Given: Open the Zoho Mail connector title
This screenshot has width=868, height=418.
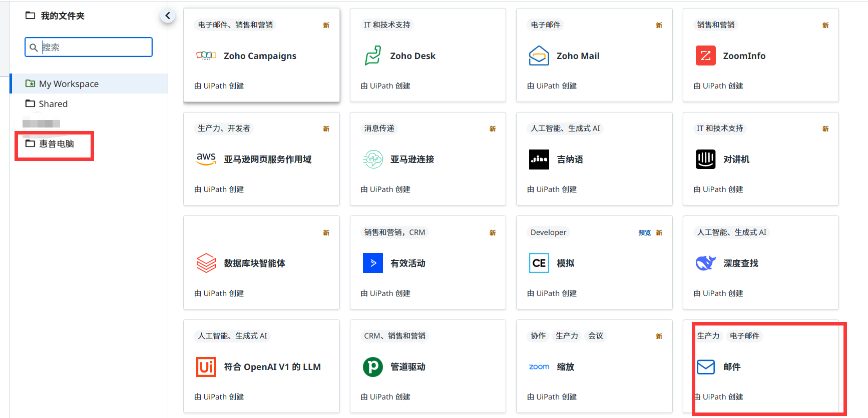Looking at the screenshot, I should tap(578, 56).
